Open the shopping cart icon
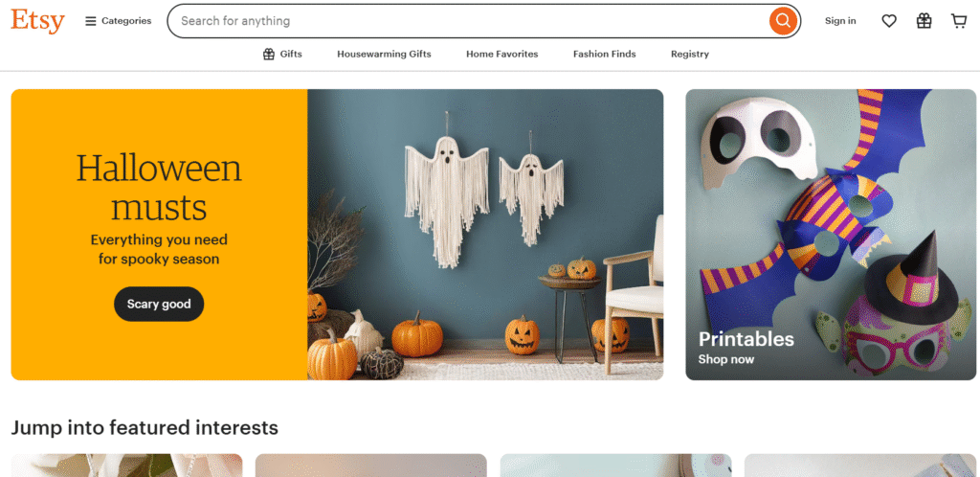Image resolution: width=980 pixels, height=477 pixels. point(959,21)
